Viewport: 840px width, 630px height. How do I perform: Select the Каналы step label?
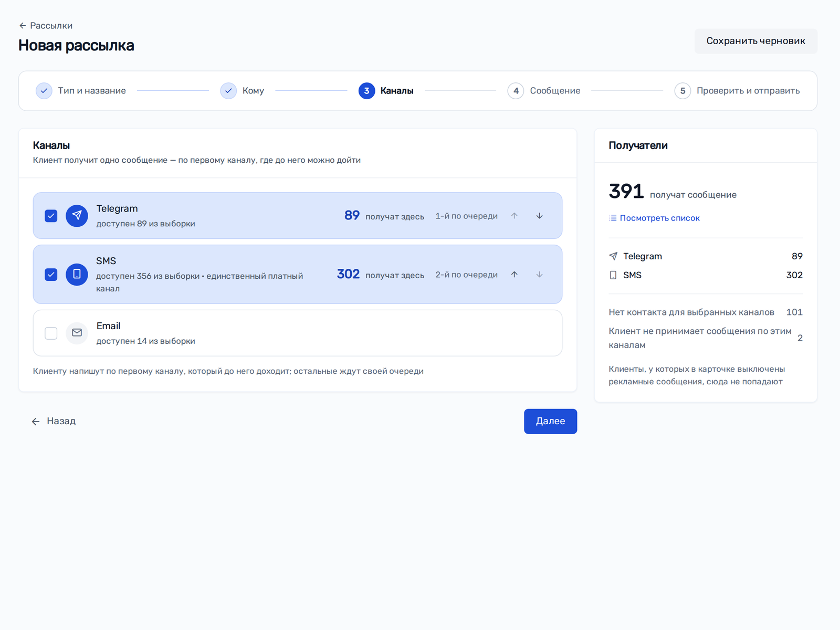tap(397, 91)
